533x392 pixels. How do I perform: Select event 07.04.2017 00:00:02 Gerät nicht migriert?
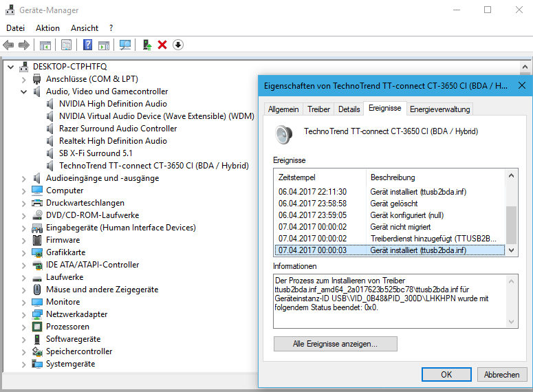point(389,227)
